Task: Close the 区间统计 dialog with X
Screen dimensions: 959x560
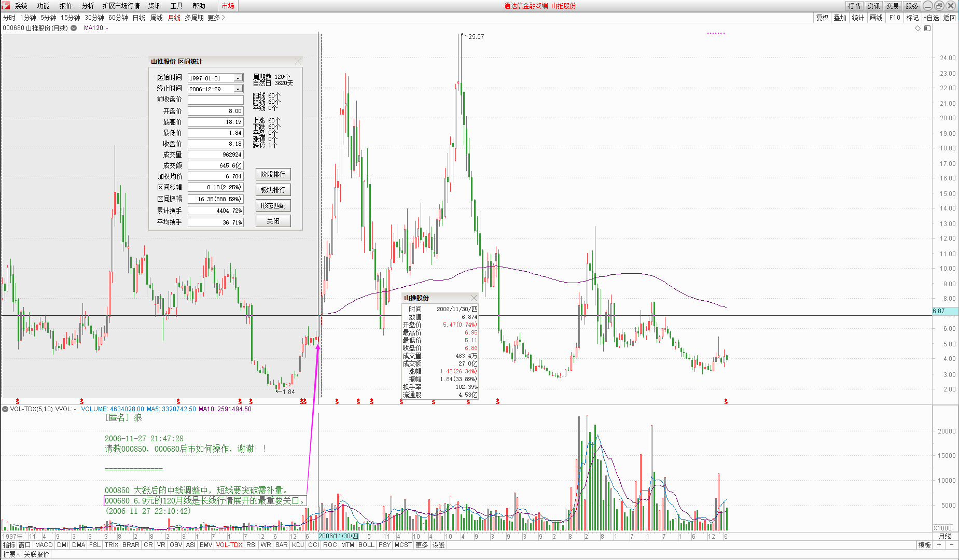Action: pos(298,62)
